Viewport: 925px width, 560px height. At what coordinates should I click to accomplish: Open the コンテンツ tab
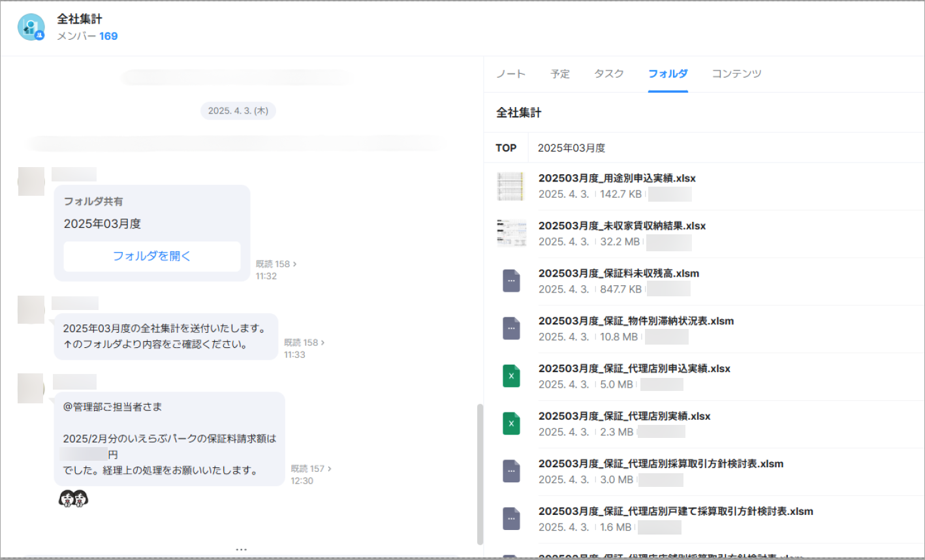tap(736, 74)
